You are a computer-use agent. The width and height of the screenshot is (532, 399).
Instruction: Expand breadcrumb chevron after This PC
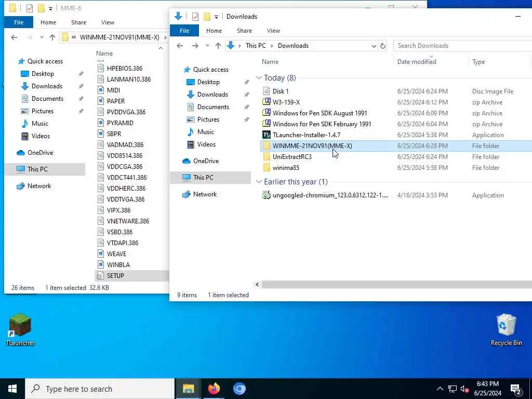coord(272,46)
